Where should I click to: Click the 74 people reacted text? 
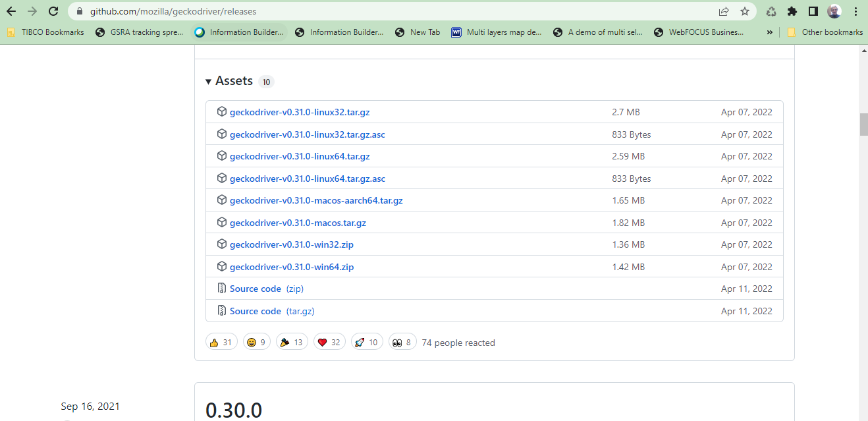pyautogui.click(x=458, y=343)
